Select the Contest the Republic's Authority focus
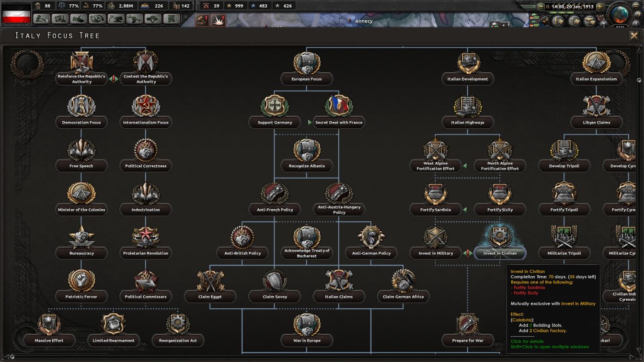 (x=146, y=68)
